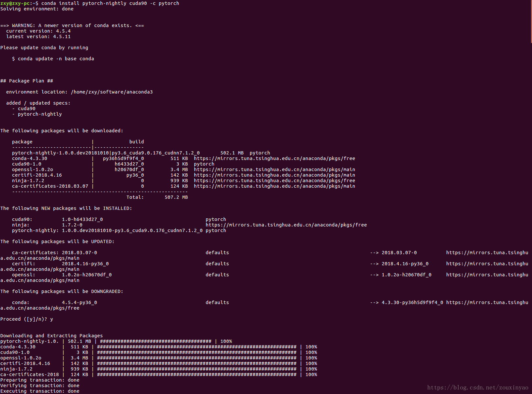Select 'latest version: 4.5.11' text

click(x=38, y=36)
